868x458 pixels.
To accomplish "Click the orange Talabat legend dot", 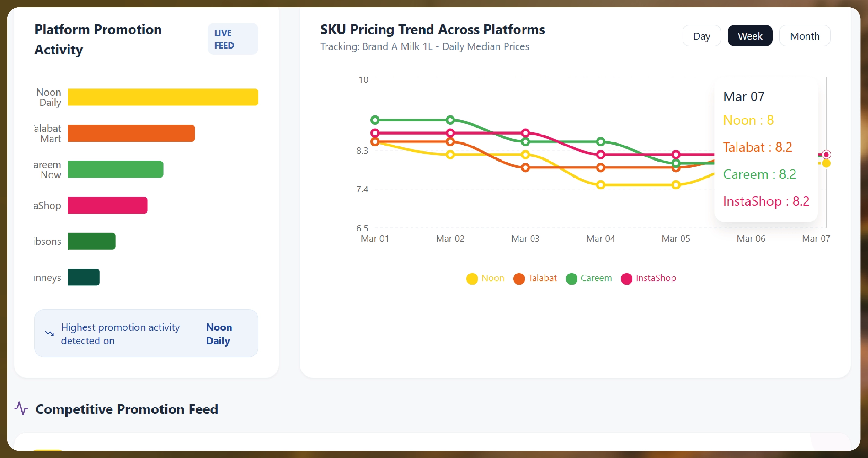I will [x=519, y=278].
